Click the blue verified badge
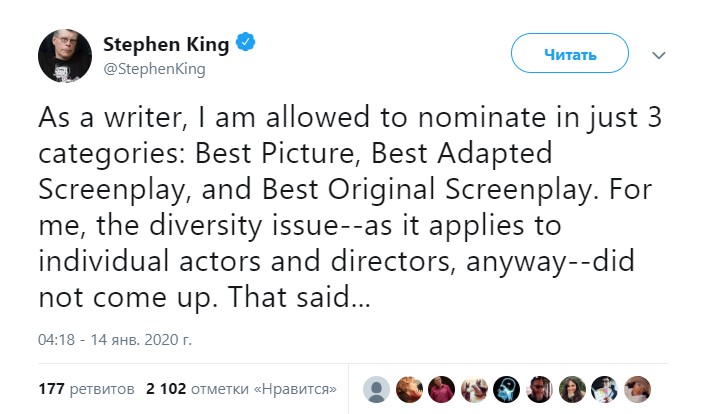 [x=247, y=43]
